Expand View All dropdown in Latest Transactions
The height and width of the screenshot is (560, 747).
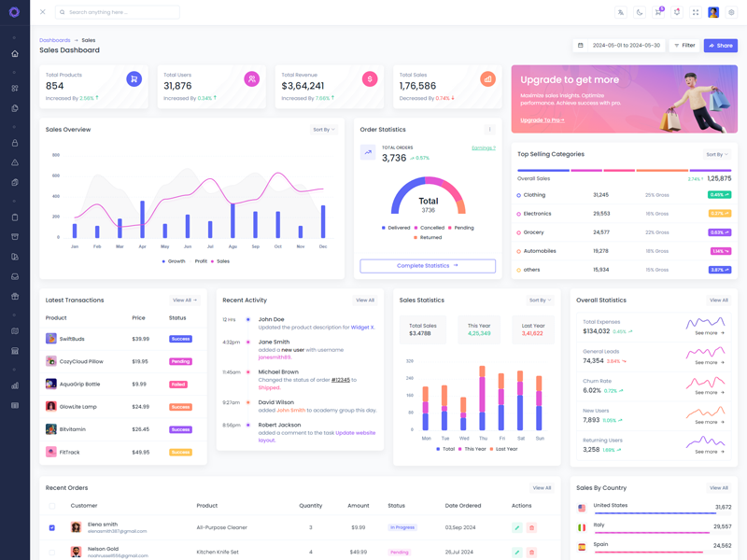click(185, 301)
